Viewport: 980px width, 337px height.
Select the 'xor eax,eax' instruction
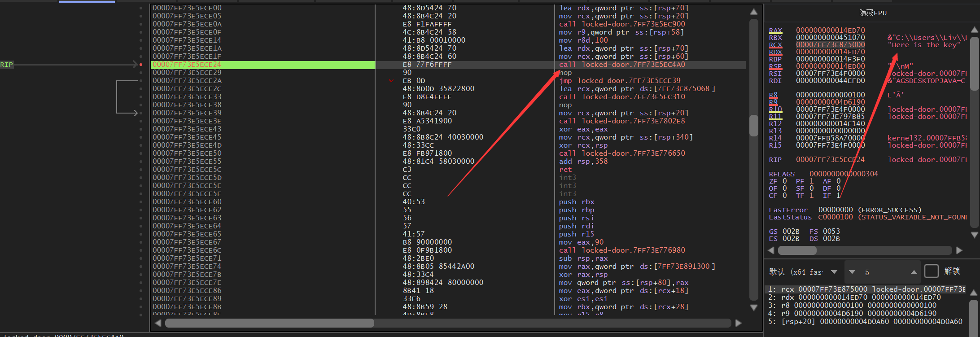coord(583,129)
